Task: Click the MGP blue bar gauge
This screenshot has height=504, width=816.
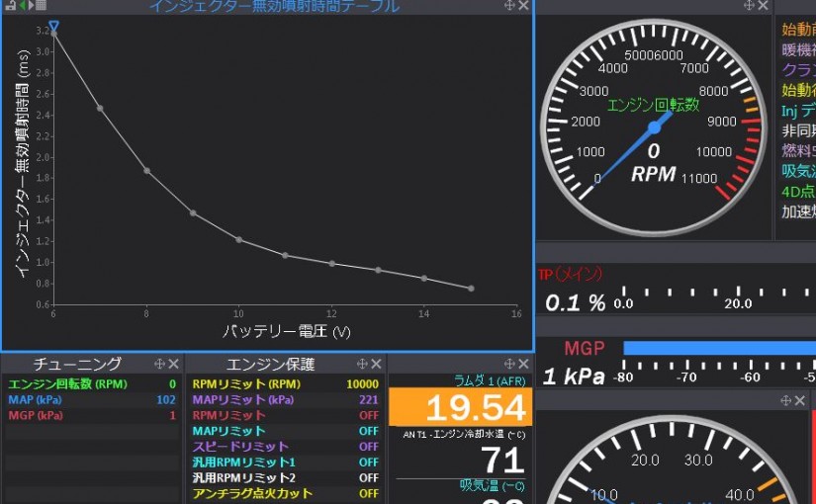Action: tap(719, 348)
